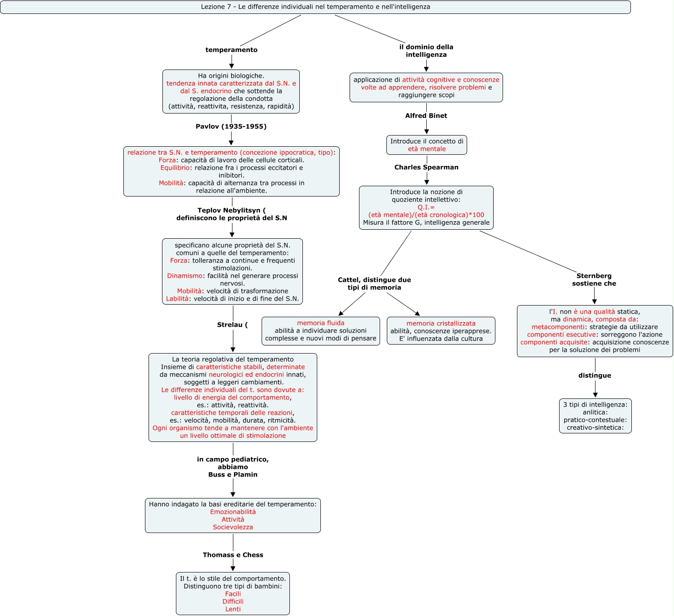Click the Emozionabilità, Attività, Socievolezza node
The width and height of the screenshot is (674, 616).
coord(232,516)
